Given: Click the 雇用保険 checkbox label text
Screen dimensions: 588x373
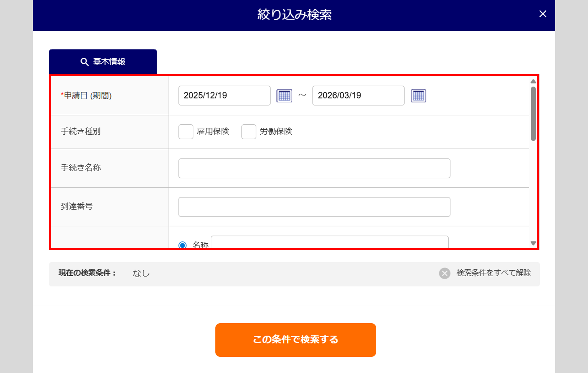Looking at the screenshot, I should pos(213,132).
